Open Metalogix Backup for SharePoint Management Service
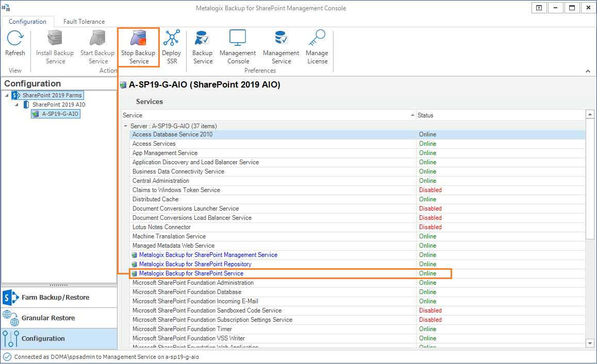597x364 pixels. (x=208, y=255)
